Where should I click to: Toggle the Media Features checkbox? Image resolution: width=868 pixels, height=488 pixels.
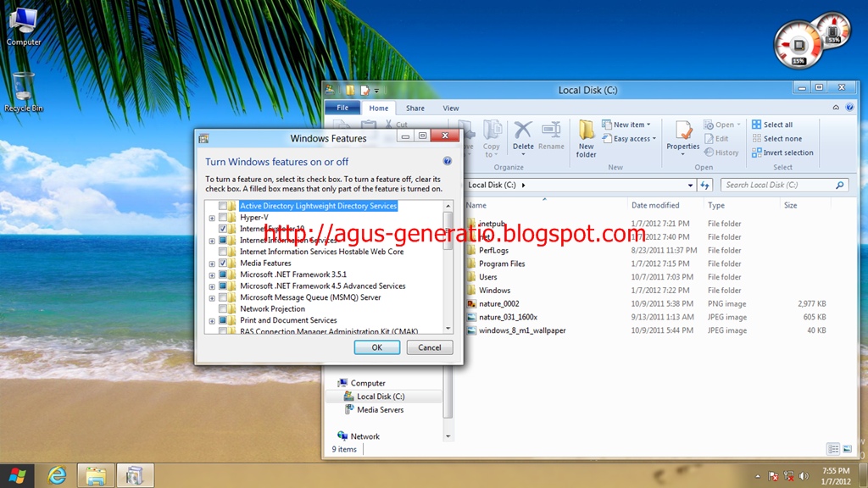[223, 263]
